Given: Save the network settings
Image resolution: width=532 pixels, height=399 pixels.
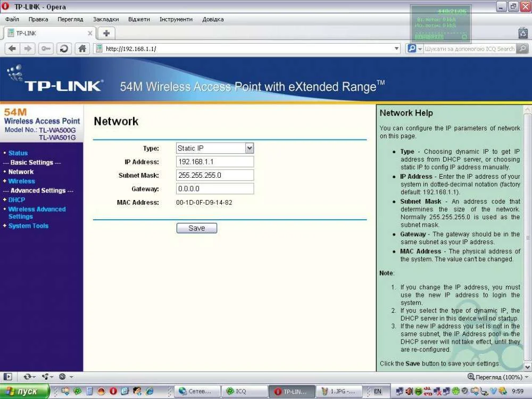Looking at the screenshot, I should [197, 228].
